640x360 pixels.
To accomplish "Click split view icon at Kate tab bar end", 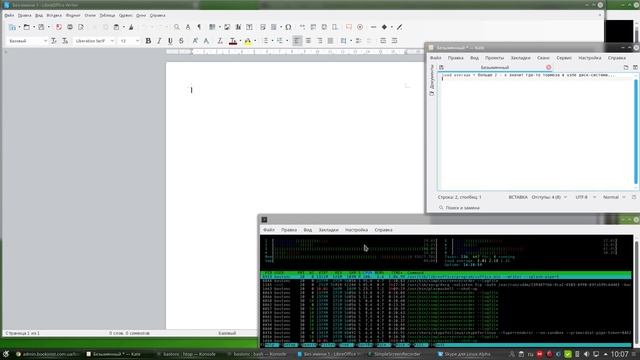I will click(635, 67).
